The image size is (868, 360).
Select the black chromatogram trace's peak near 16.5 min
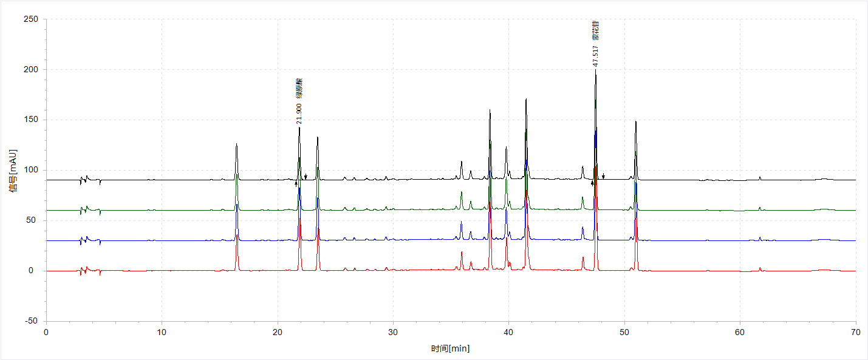pos(236,146)
